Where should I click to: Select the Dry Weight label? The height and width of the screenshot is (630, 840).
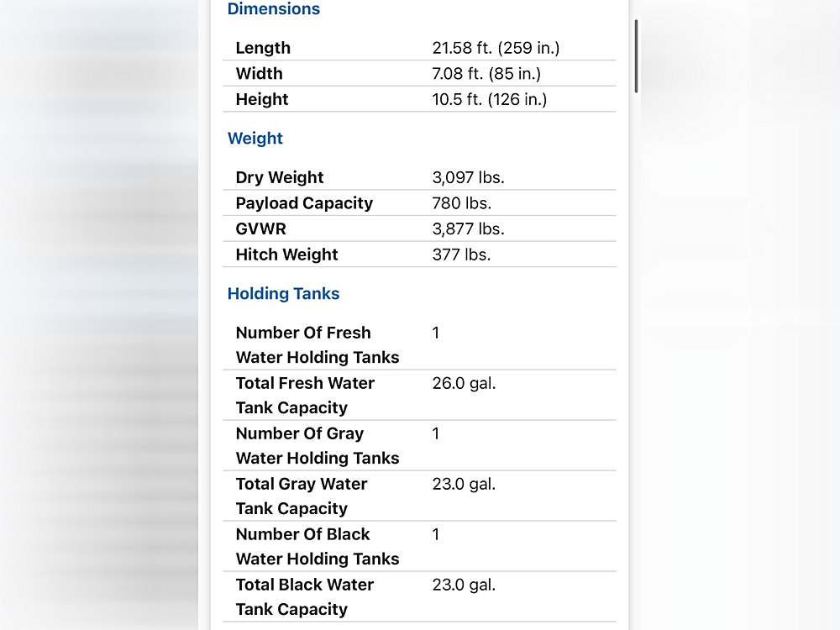point(280,178)
